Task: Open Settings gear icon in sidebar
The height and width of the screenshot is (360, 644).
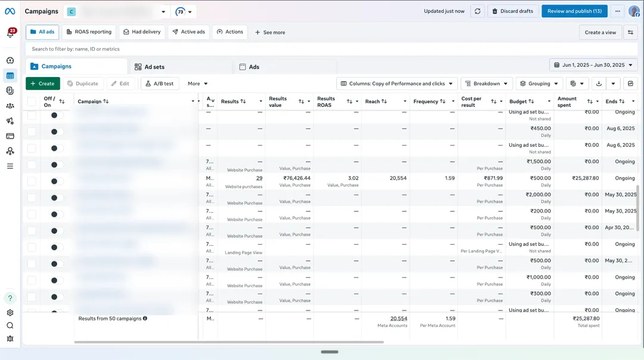Action: pos(10,313)
